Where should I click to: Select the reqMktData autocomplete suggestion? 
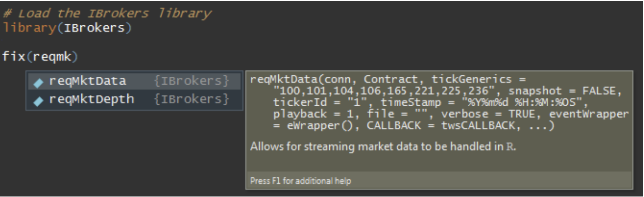click(x=134, y=81)
